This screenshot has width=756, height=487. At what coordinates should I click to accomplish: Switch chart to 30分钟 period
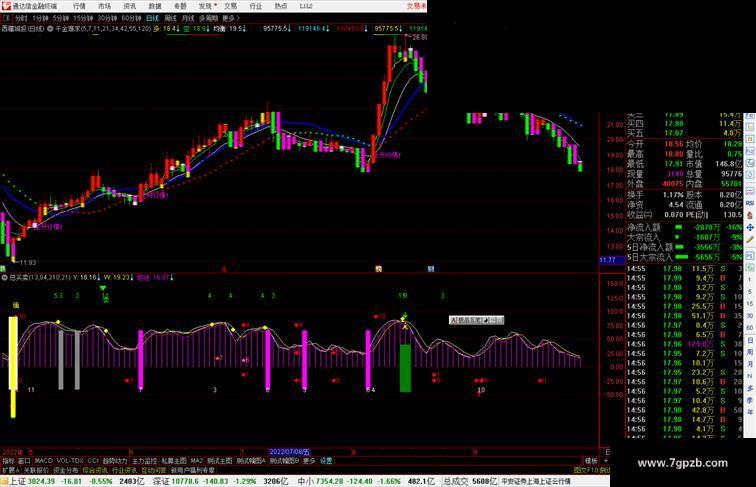tap(107, 18)
